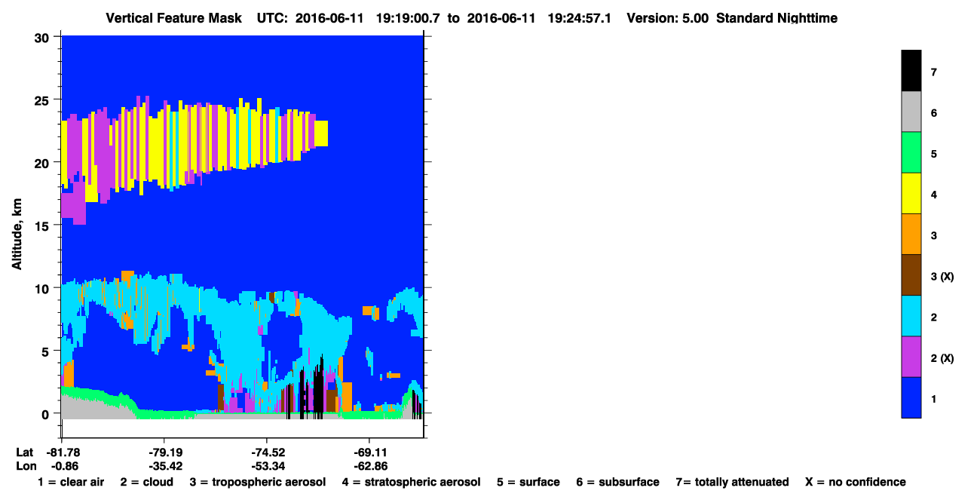Viewport: 980px width, 503px height.
Task: Click the '1 = clear air' legend caption
Action: point(71,482)
